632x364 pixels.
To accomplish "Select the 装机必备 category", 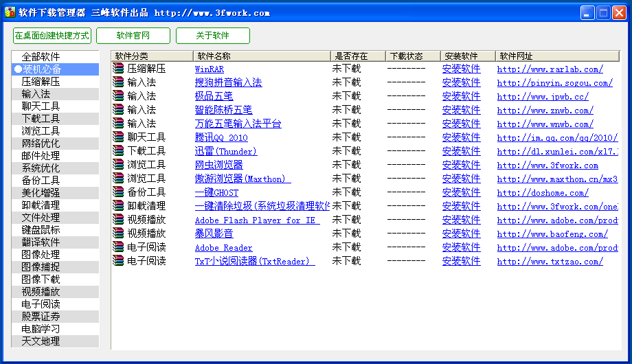I will (x=41, y=69).
